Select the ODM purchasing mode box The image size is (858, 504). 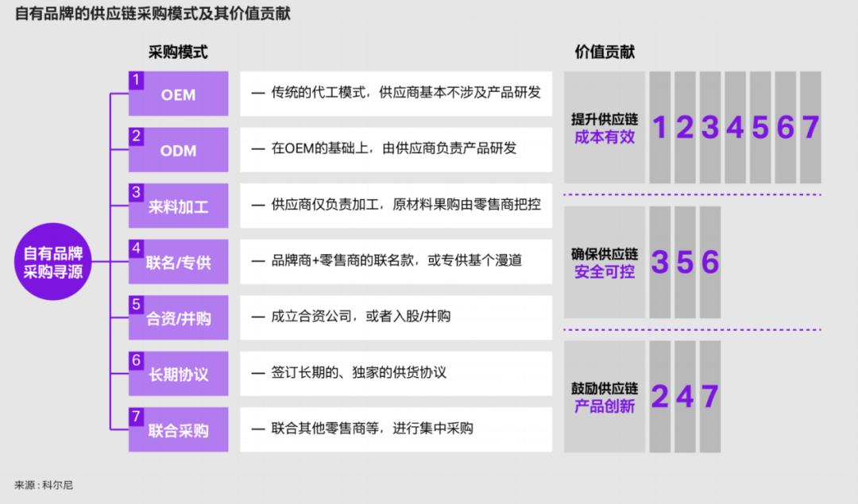[179, 150]
